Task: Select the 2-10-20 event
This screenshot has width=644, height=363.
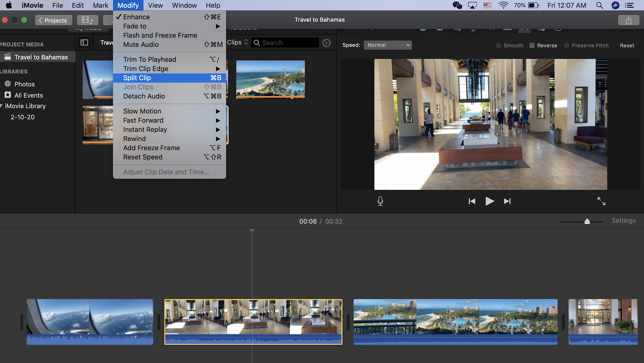Action: [23, 117]
